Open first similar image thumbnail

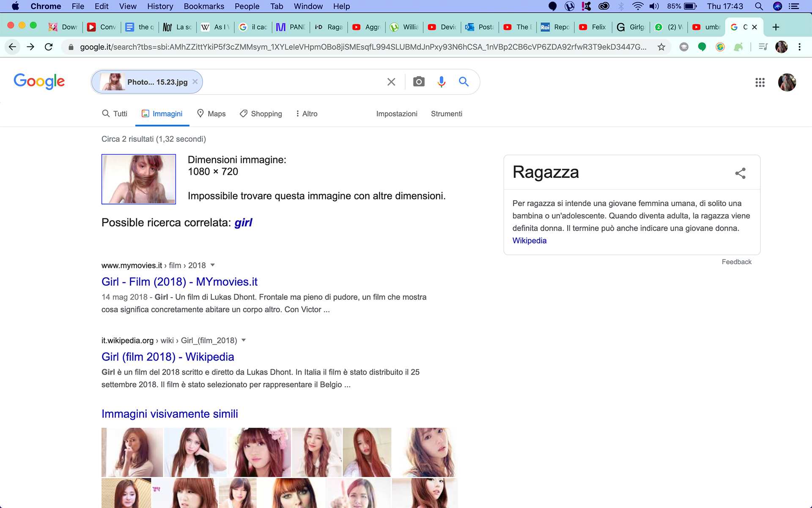point(132,452)
